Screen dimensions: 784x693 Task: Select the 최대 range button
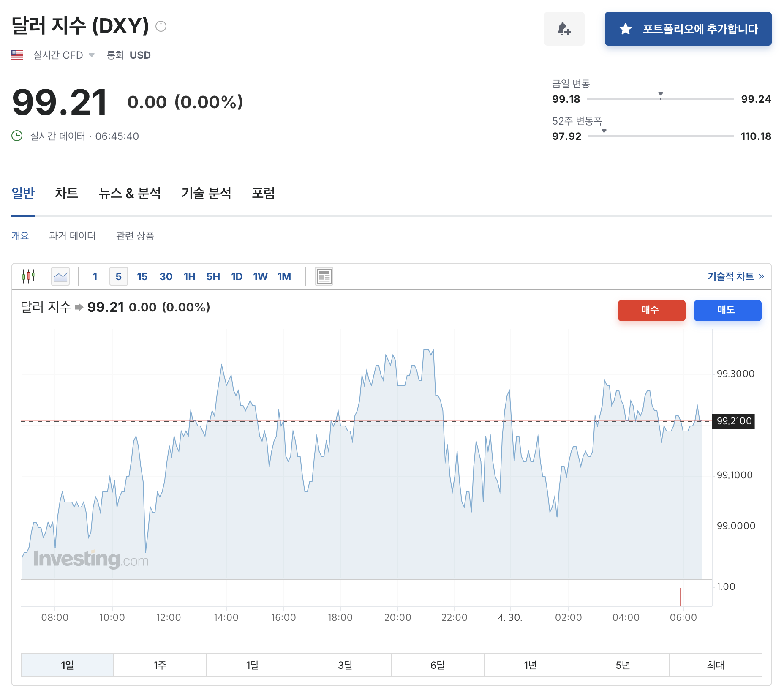point(716,665)
